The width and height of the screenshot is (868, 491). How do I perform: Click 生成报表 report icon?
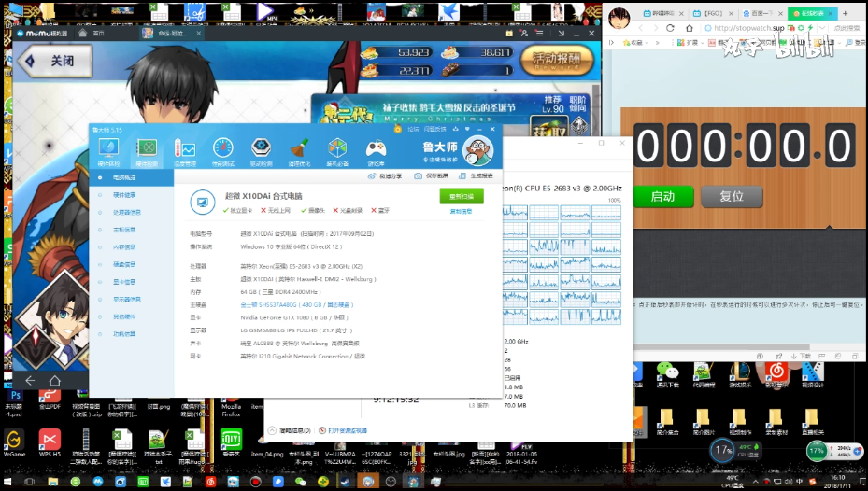[x=477, y=175]
